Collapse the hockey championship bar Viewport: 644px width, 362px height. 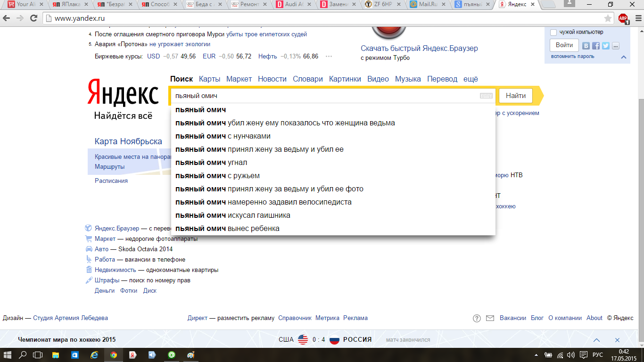click(597, 340)
